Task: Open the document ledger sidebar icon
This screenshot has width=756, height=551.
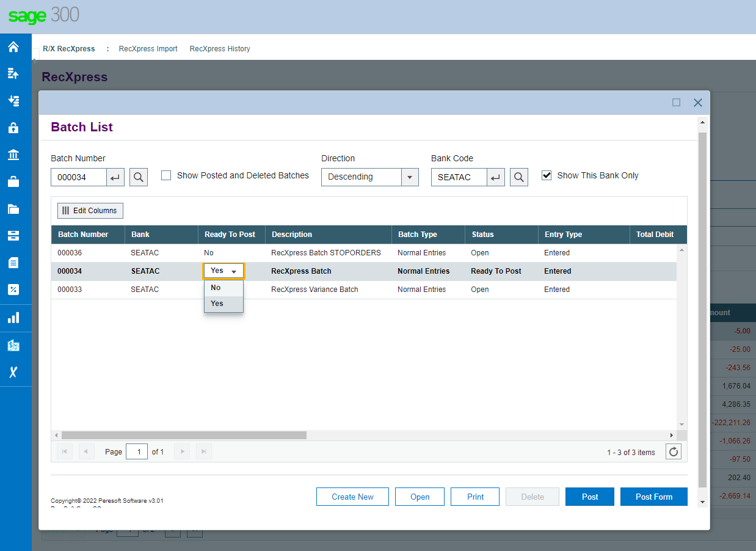Action: click(13, 263)
